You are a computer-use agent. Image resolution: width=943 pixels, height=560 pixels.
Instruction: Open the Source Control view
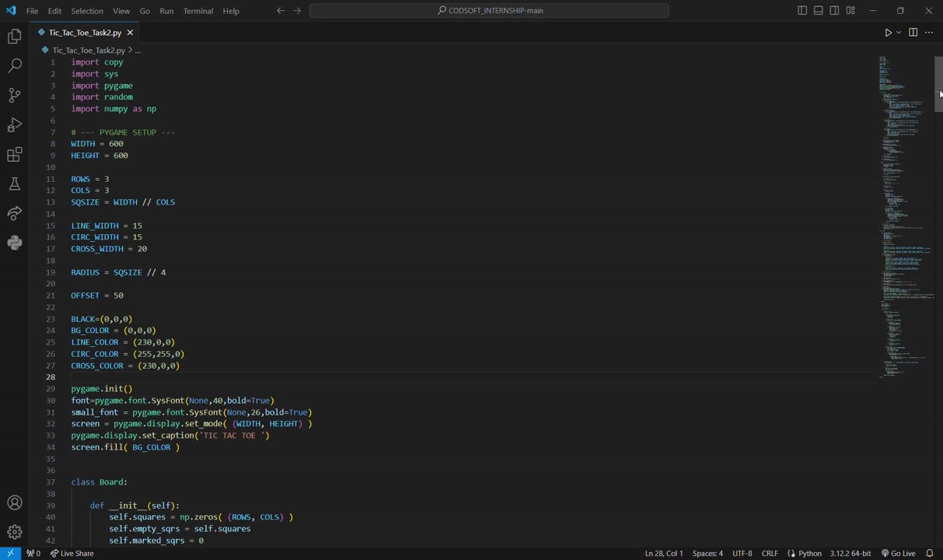click(x=14, y=96)
